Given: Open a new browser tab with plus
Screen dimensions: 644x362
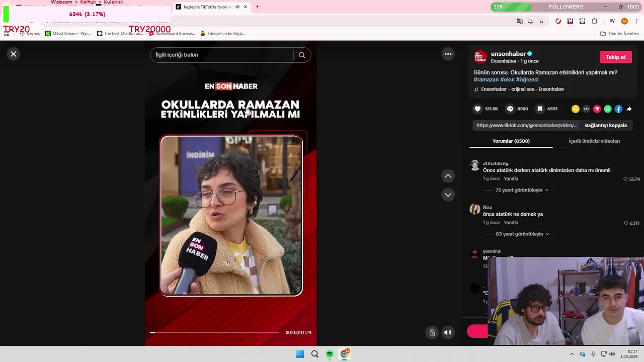Looking at the screenshot, I should 258,7.
